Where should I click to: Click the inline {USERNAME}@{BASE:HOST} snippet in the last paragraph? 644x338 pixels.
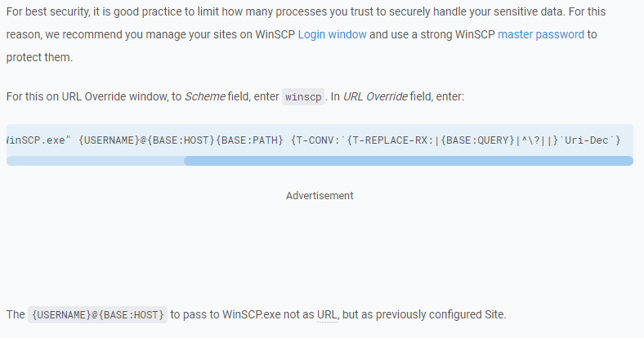coord(98,314)
